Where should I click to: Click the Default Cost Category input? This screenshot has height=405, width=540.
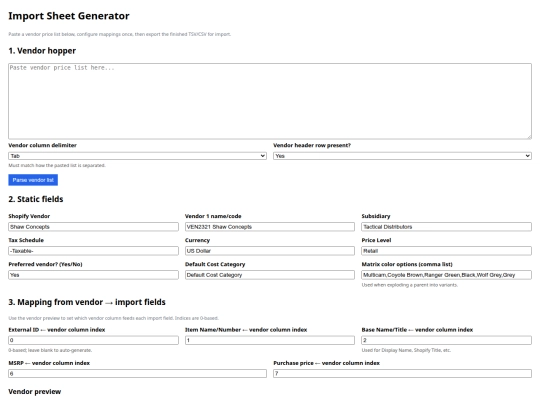(x=270, y=275)
